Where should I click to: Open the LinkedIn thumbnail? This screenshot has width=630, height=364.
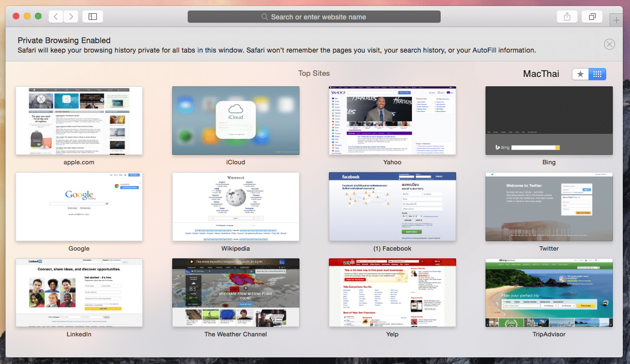[79, 293]
